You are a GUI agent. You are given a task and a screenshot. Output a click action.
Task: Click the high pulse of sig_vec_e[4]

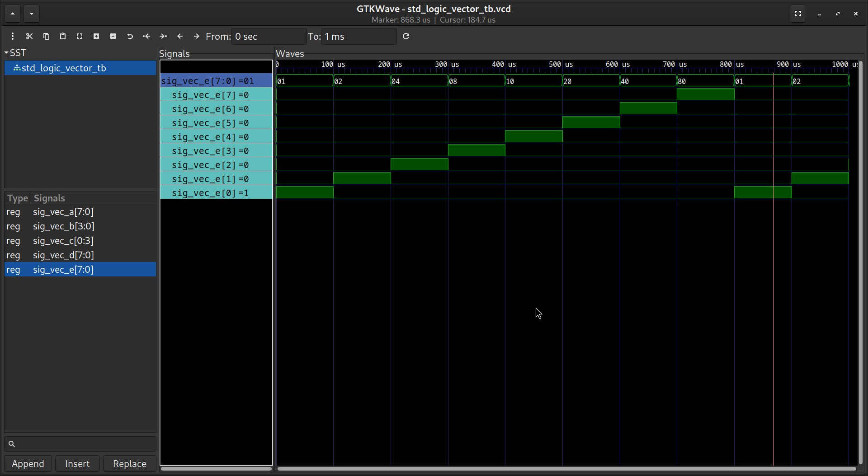534,136
